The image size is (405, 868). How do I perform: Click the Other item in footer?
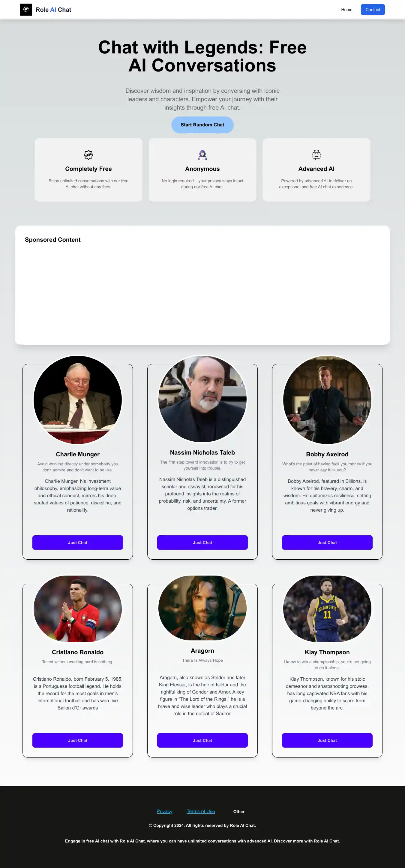click(239, 812)
